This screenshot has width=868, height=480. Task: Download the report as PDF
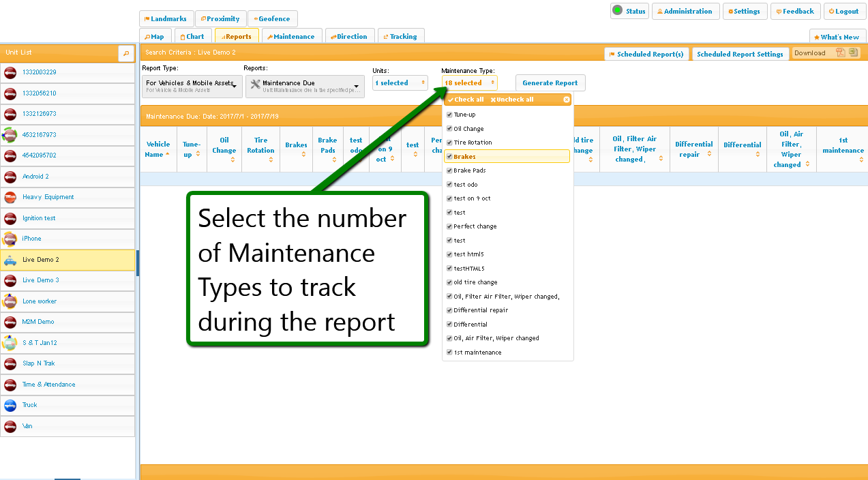[841, 53]
